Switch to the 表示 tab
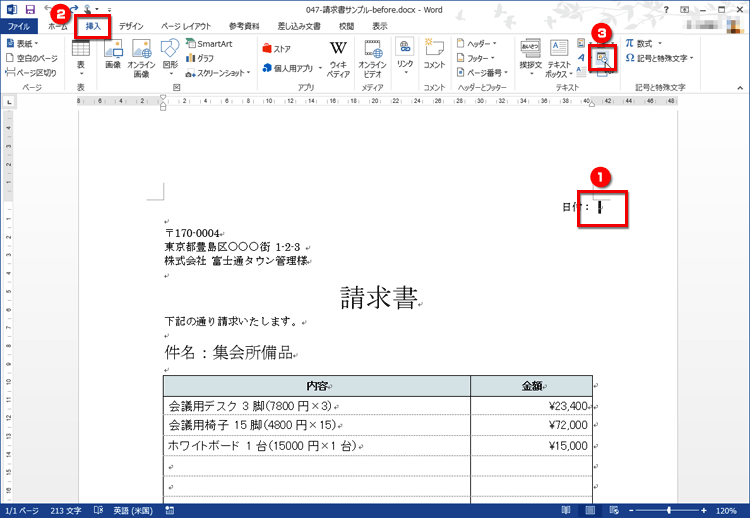The image size is (750, 518). (380, 26)
